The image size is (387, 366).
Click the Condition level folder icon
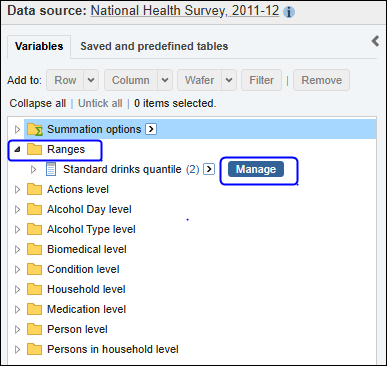point(34,269)
